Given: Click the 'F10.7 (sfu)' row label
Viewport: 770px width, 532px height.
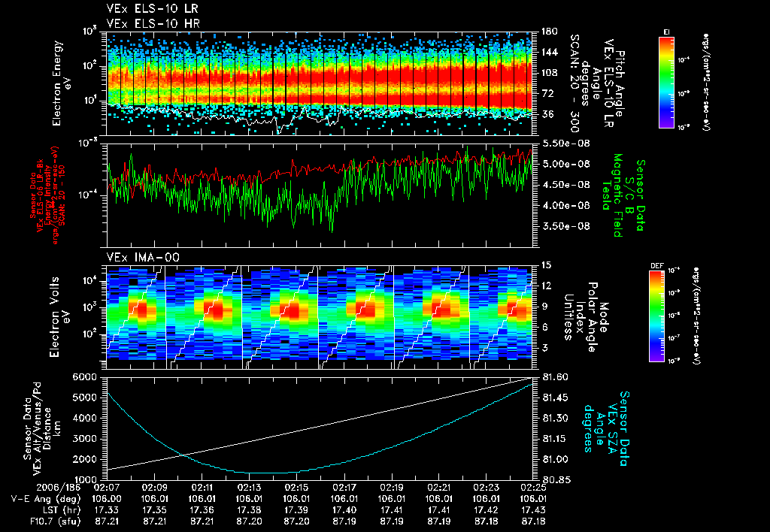Looking at the screenshot, I should coord(54,521).
